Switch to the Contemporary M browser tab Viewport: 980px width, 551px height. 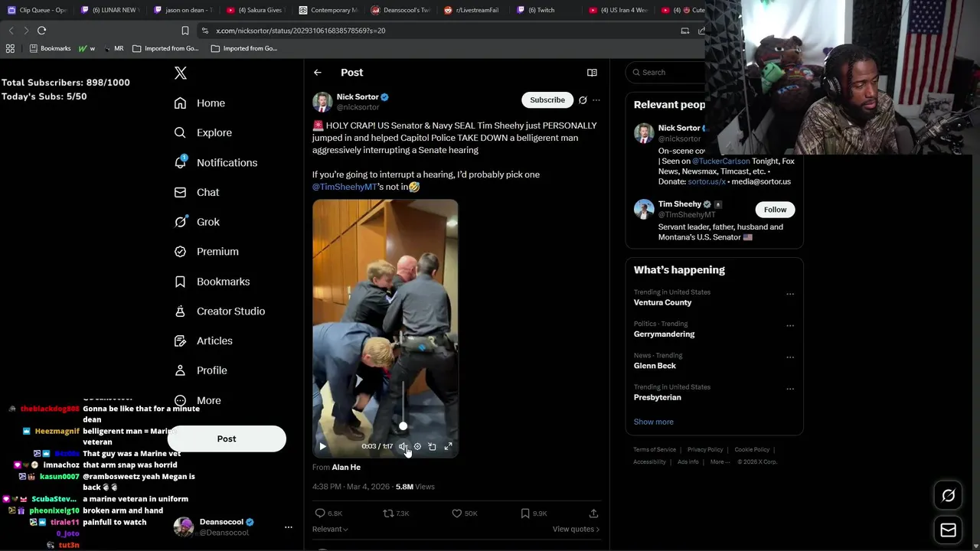point(328,10)
